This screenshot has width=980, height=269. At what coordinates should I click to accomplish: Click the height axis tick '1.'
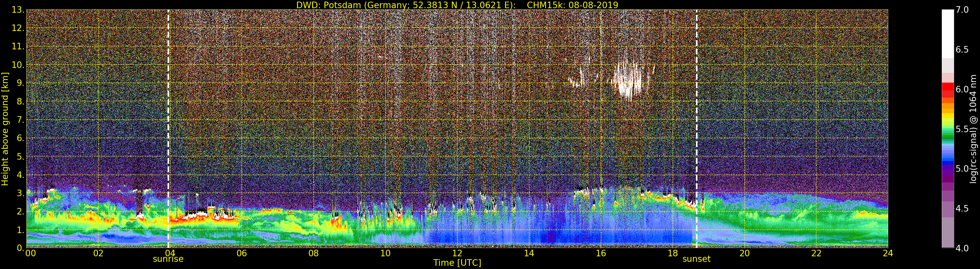coord(20,230)
